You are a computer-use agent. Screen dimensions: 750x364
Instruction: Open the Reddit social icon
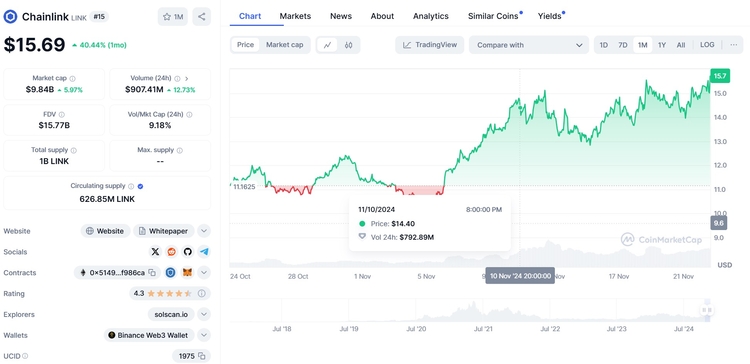click(x=171, y=252)
